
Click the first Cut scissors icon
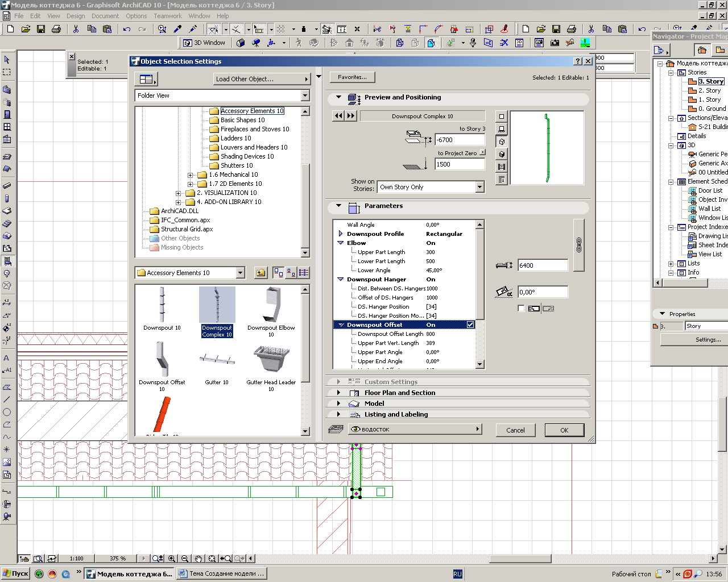click(x=76, y=29)
